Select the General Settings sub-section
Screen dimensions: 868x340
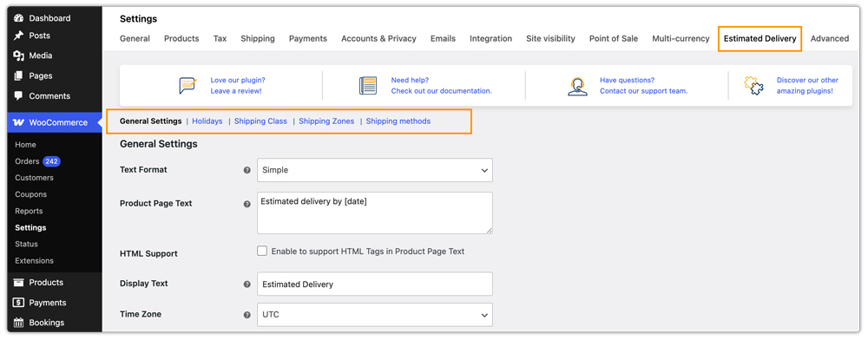[150, 121]
